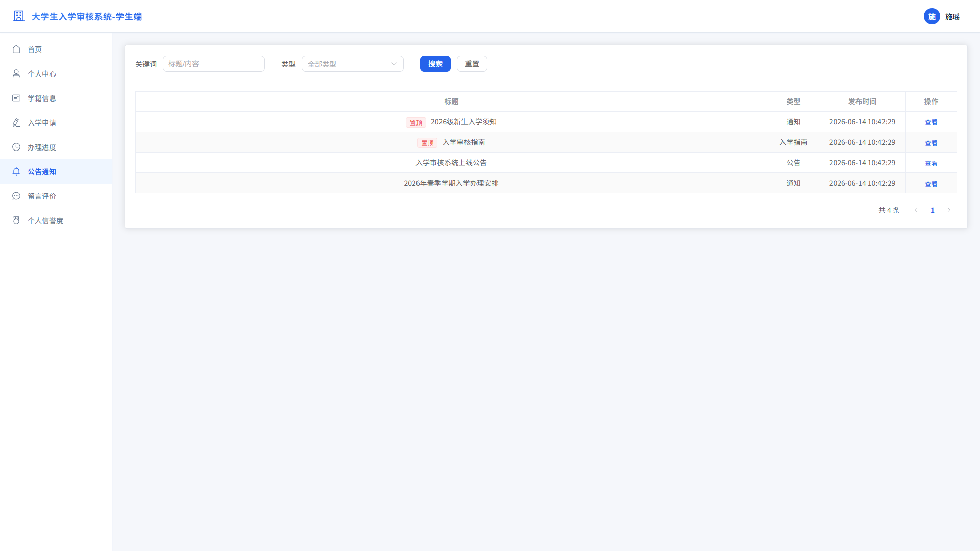Click the building logo icon in header

click(x=19, y=16)
